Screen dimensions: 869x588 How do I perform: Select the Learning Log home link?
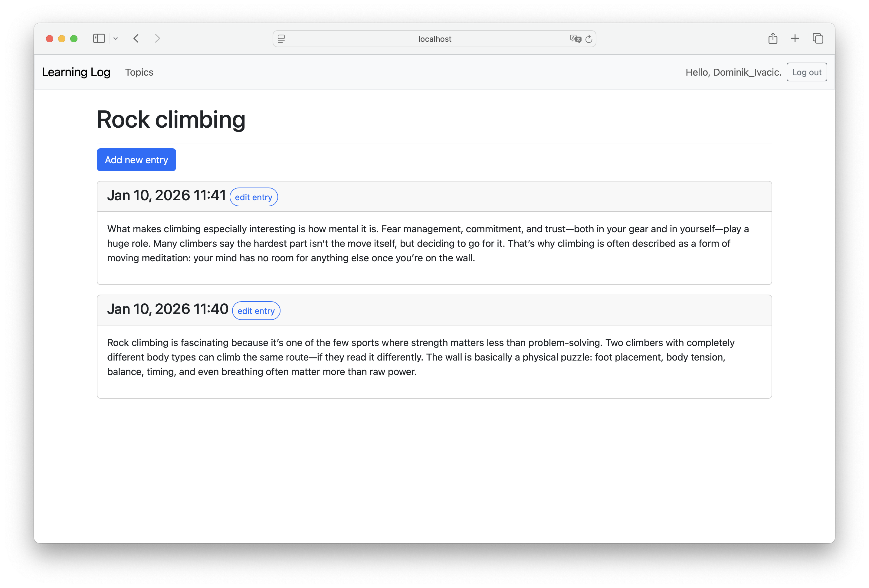pyautogui.click(x=76, y=72)
